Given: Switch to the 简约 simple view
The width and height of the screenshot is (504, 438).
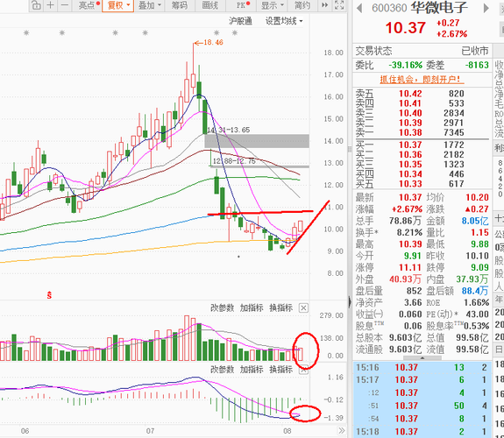Looking at the screenshot, I should (x=302, y=5).
